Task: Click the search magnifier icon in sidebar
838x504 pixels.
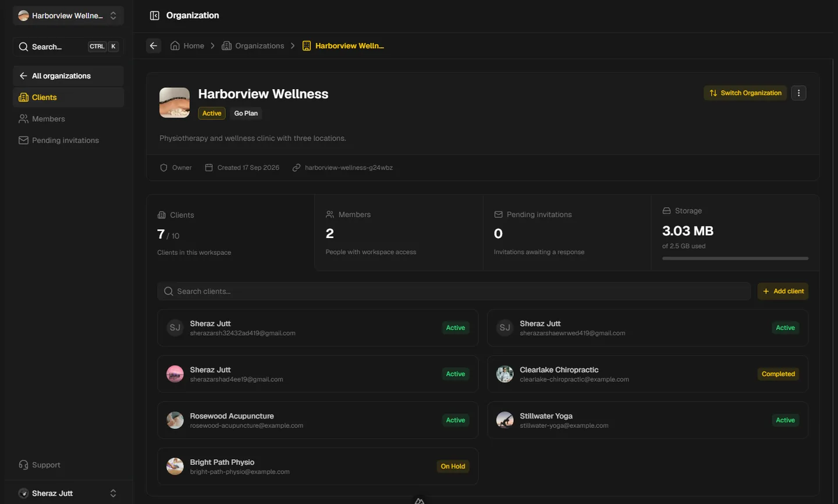Action: pyautogui.click(x=23, y=47)
